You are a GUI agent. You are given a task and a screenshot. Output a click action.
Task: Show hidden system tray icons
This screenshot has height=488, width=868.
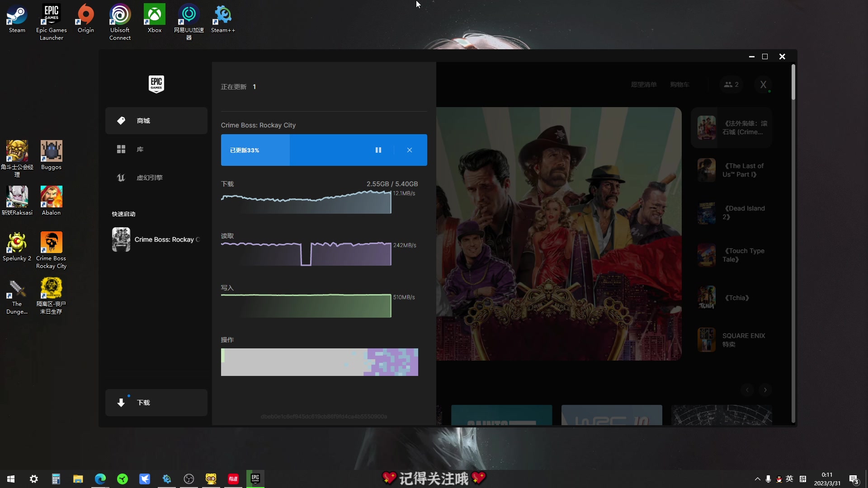tap(757, 479)
